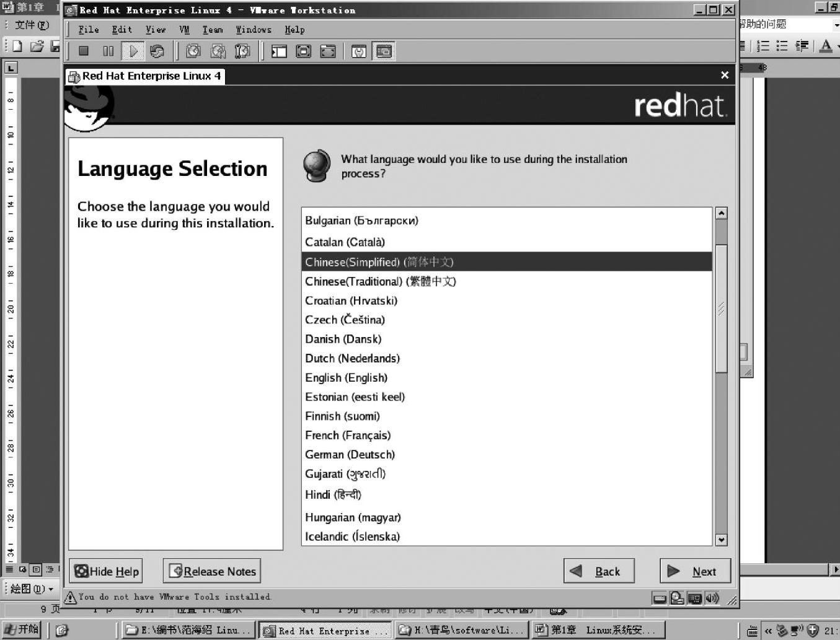The height and width of the screenshot is (640, 840).
Task: Select French (Français) language
Action: tap(506, 435)
